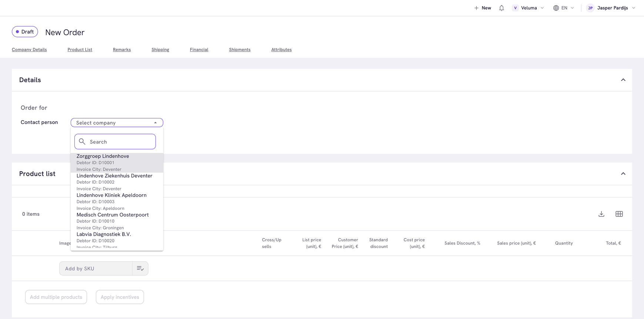Screen dimensions: 644x319
Task: Click the Sales Discount, % column header
Action: coord(462,243)
